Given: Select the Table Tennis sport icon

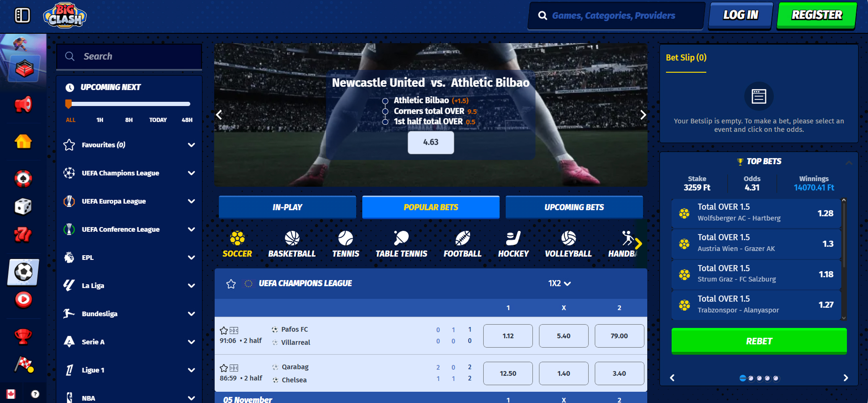Looking at the screenshot, I should coord(401,244).
